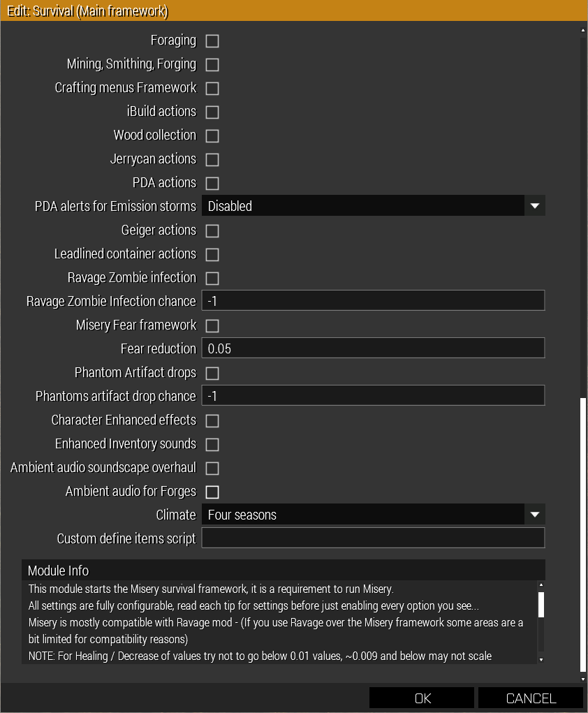Click the main panel scroll up arrow
Screen dimensions: 588x713
click(584, 30)
